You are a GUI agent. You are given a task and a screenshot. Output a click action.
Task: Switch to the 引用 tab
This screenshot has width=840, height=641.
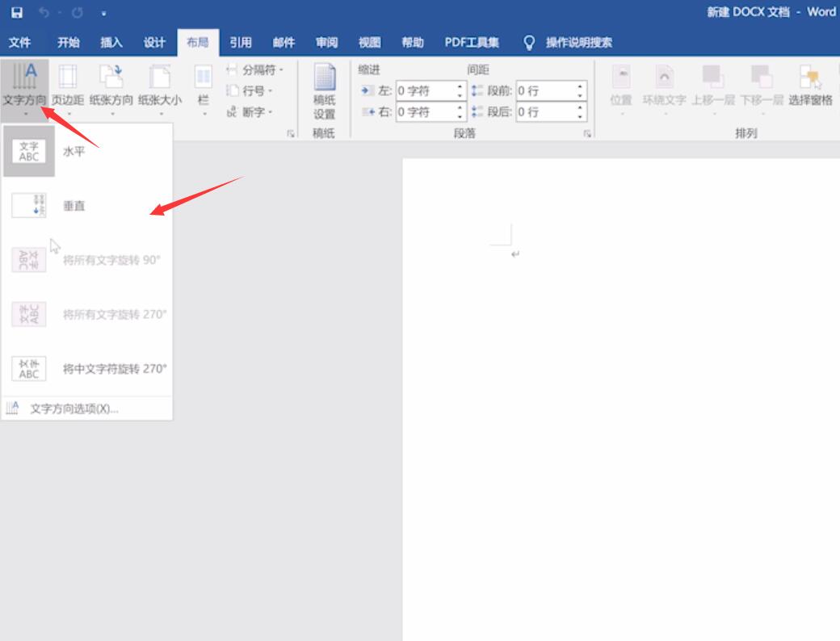click(241, 42)
